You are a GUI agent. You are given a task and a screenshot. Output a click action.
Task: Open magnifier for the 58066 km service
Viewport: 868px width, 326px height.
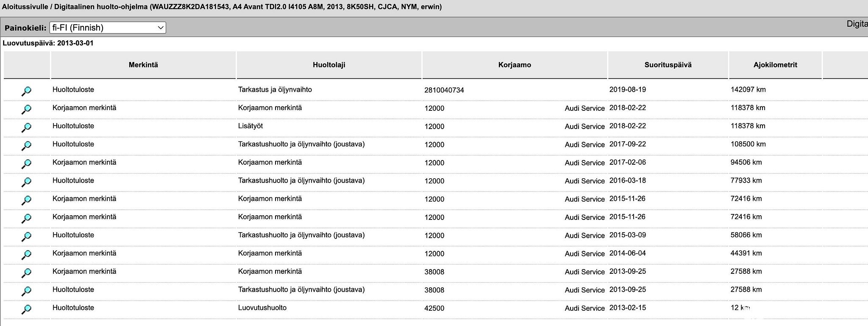26,236
